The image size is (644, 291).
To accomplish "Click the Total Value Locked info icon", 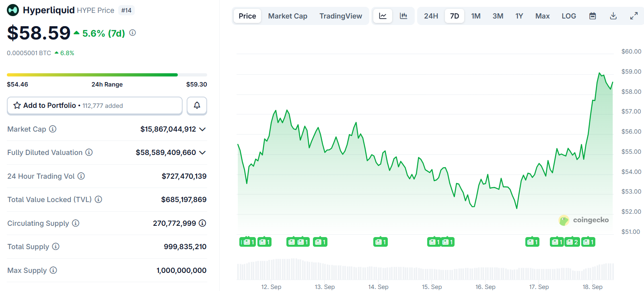I will 98,199.
